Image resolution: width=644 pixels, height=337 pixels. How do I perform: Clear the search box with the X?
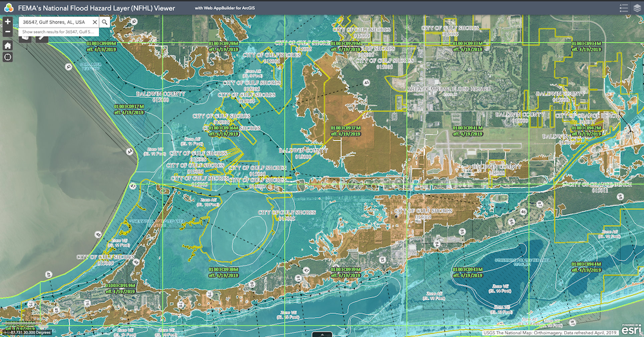click(x=95, y=22)
